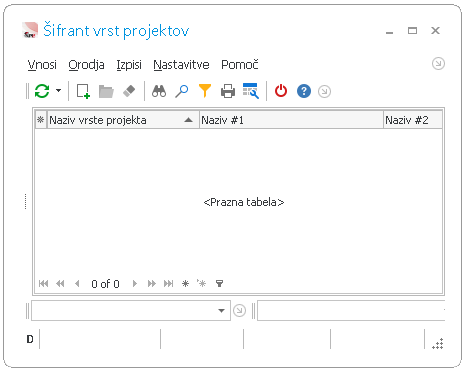This screenshot has height=373, width=463.
Task: Open the Refresh dropdown arrow
Action: (x=59, y=91)
